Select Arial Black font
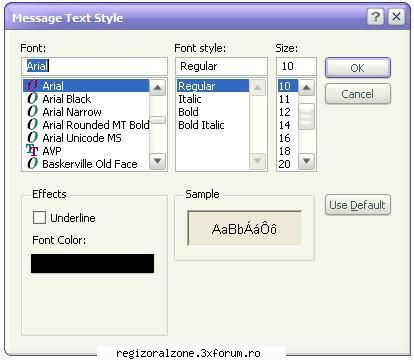Viewport: 414px width, 360px height. [x=86, y=99]
